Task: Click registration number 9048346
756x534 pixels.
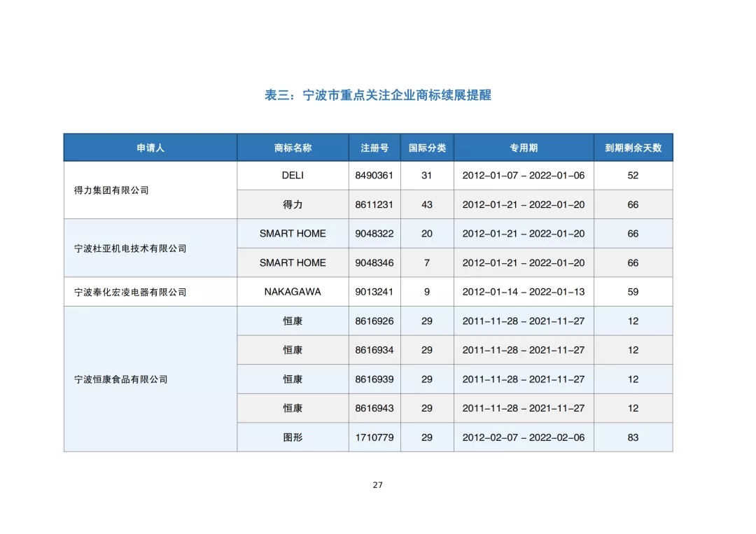Action: 374,262
